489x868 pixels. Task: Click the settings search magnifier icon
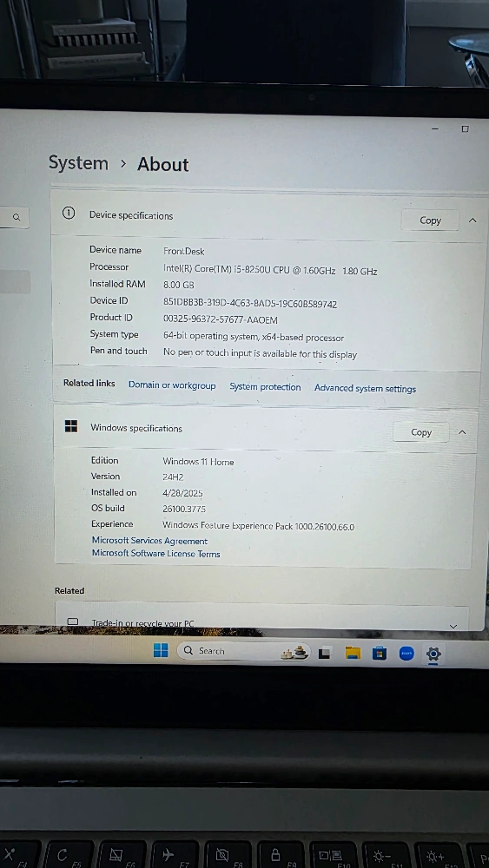pyautogui.click(x=16, y=218)
